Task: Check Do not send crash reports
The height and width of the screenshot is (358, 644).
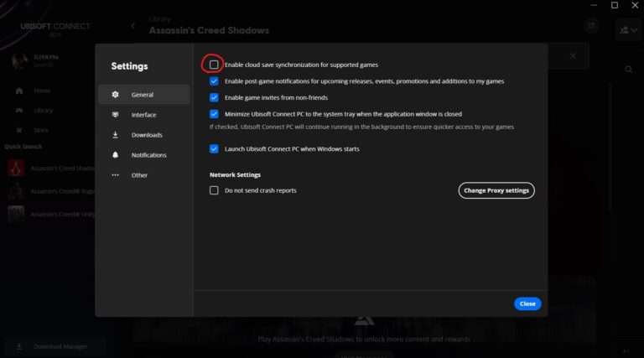Action: (214, 190)
